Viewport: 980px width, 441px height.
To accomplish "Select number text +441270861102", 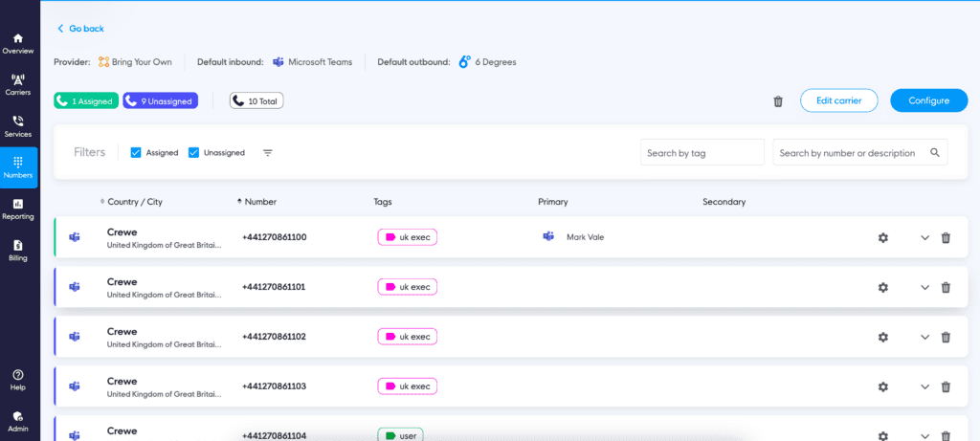I will 275,337.
